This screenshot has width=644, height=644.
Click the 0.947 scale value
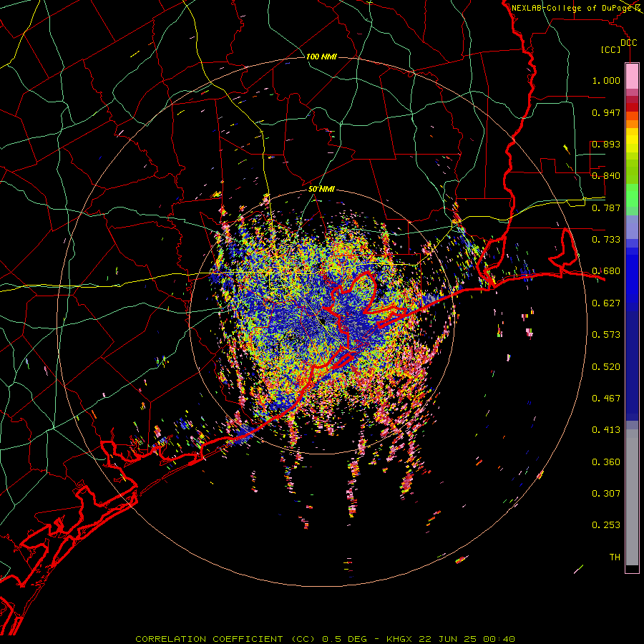(606, 112)
